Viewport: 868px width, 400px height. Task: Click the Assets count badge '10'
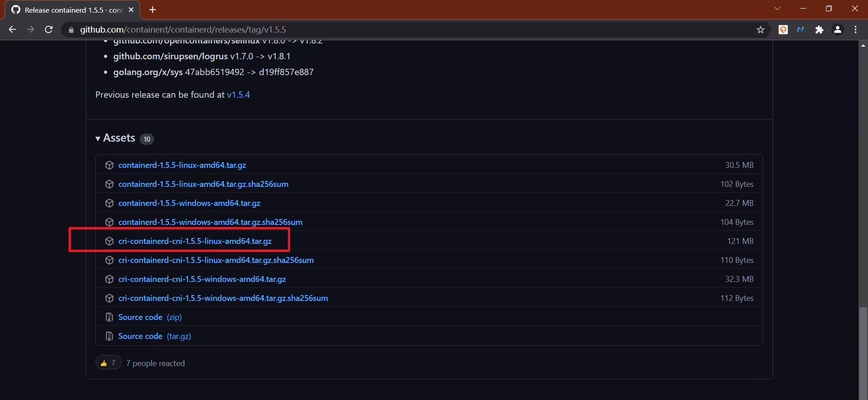147,139
